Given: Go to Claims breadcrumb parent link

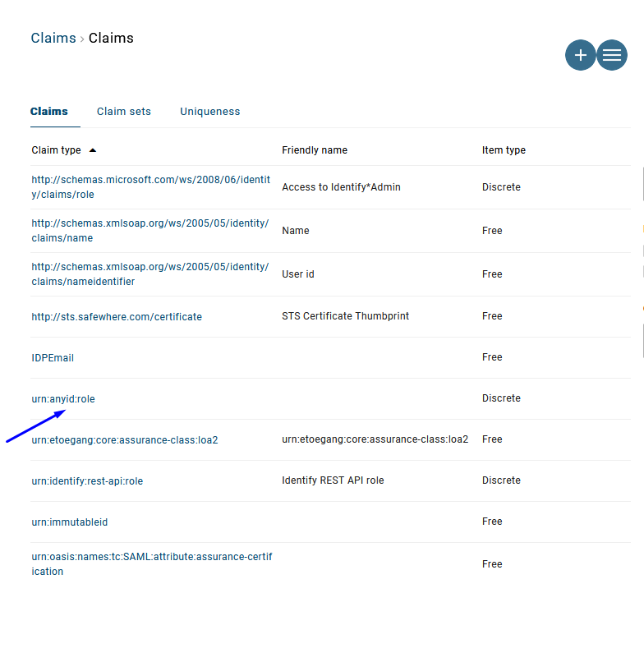Looking at the screenshot, I should coord(53,38).
